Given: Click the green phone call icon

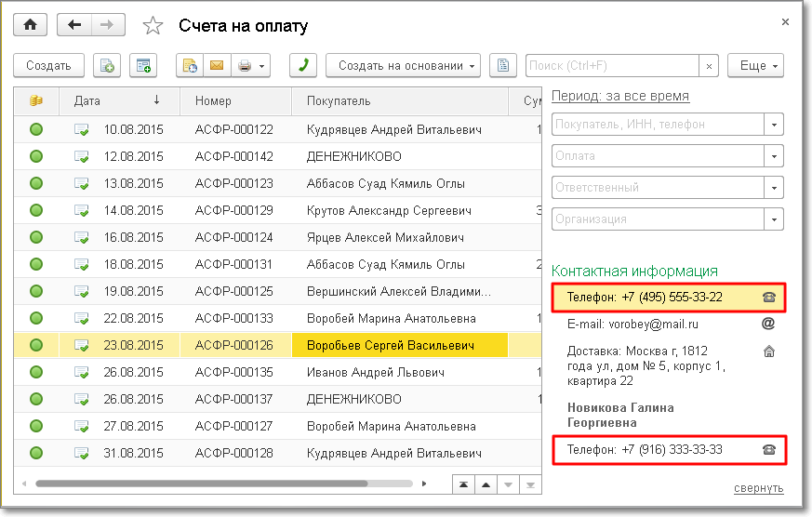Looking at the screenshot, I should pyautogui.click(x=303, y=66).
